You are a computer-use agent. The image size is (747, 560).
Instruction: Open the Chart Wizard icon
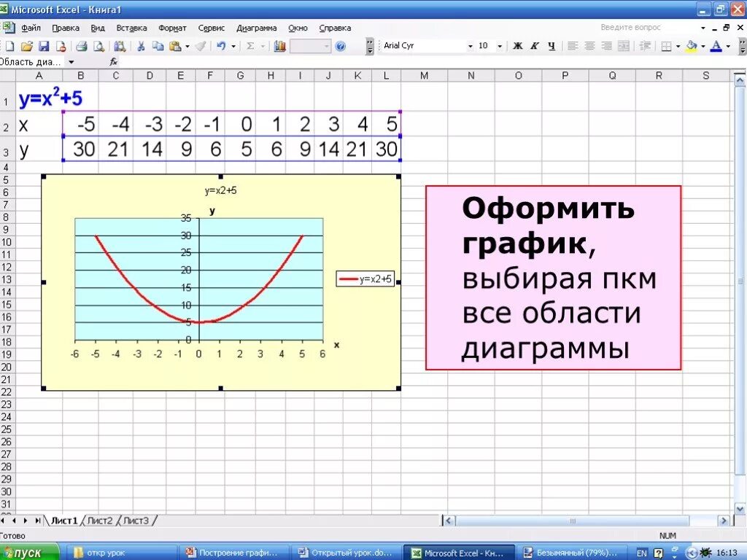[x=279, y=46]
